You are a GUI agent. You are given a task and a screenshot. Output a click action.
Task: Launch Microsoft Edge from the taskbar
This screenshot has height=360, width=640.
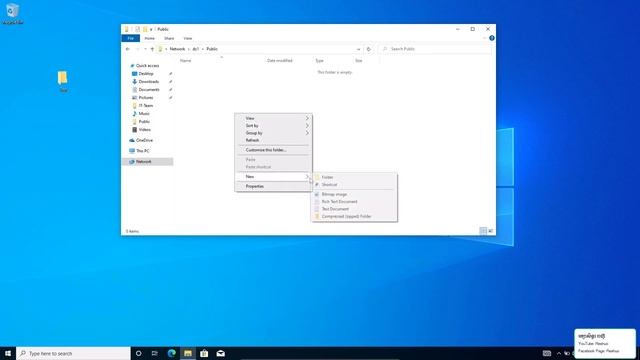[x=171, y=353]
